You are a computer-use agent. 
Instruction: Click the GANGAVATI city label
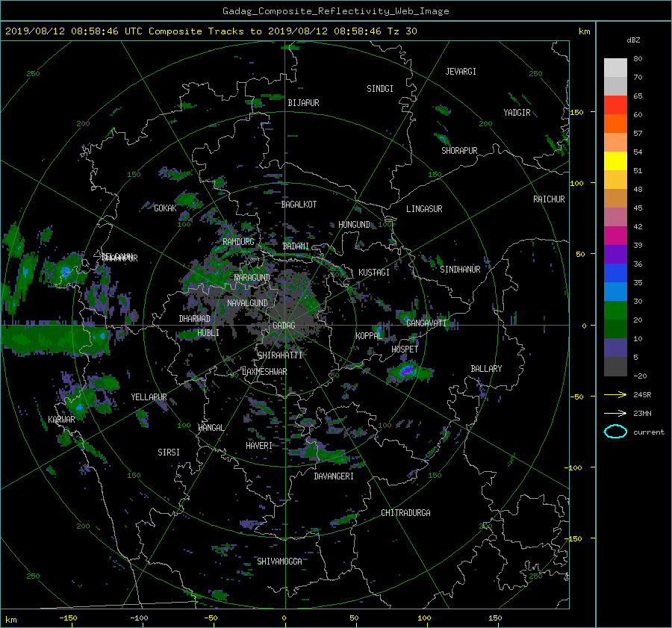tap(426, 323)
